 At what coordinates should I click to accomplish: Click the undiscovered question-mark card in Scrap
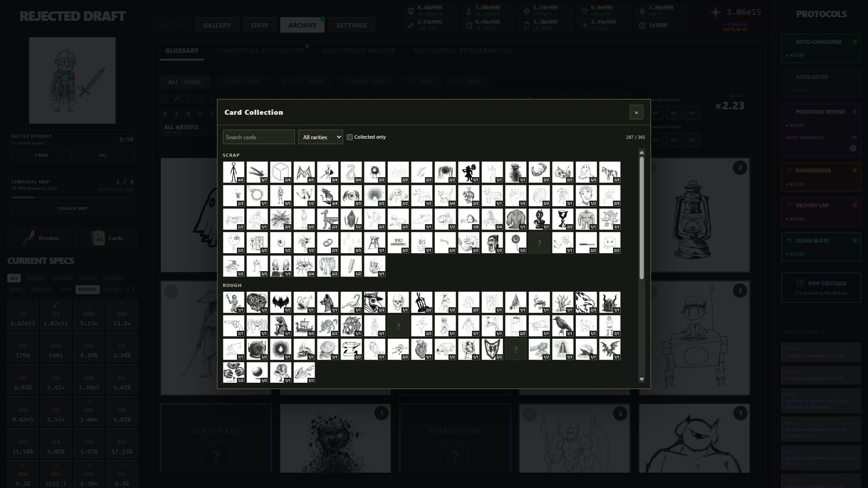(x=539, y=243)
